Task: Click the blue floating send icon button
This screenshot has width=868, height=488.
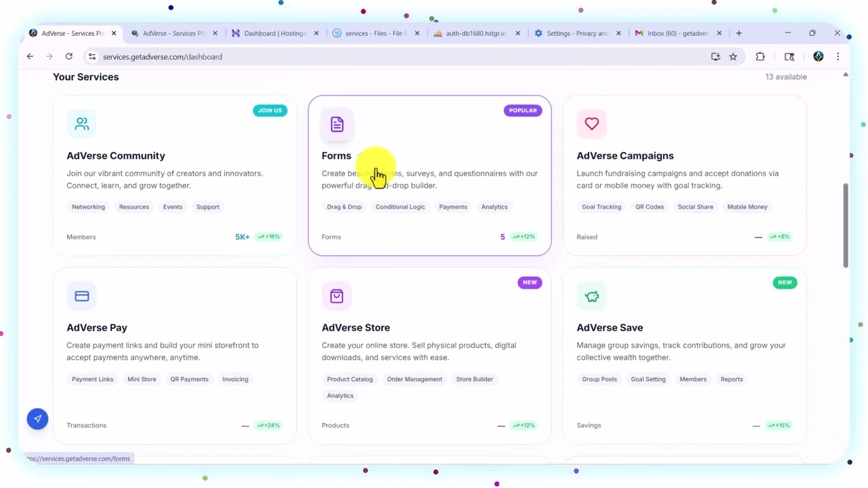Action: tap(38, 419)
